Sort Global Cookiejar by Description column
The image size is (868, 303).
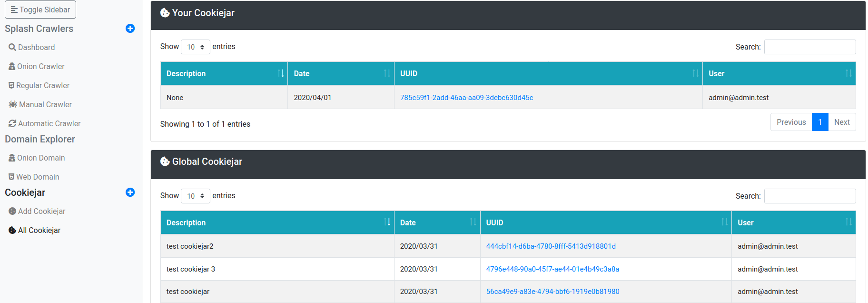pos(277,222)
